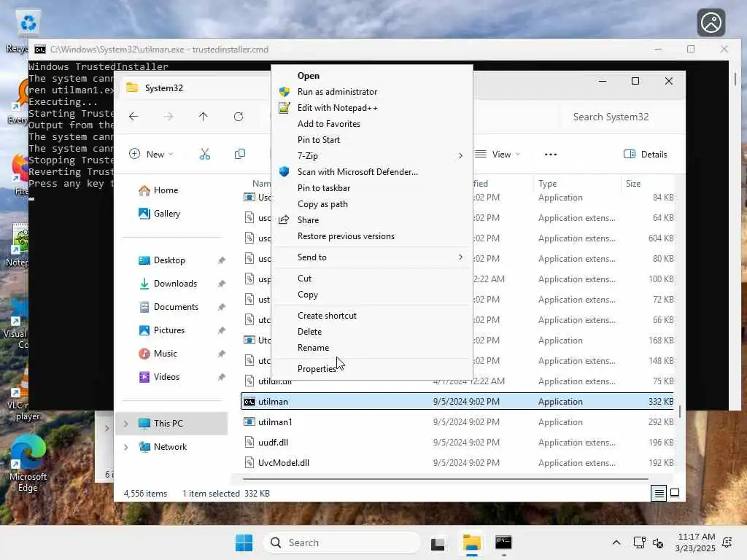Viewport: 747px width, 560px height.
Task: Show hidden system tray icons
Action: pos(616,542)
